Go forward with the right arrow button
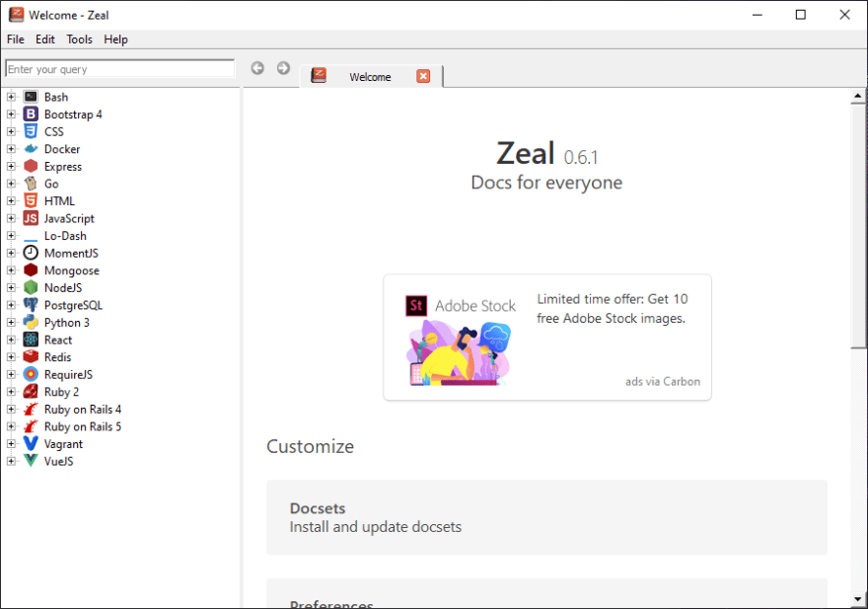This screenshot has height=609, width=868. tap(283, 68)
